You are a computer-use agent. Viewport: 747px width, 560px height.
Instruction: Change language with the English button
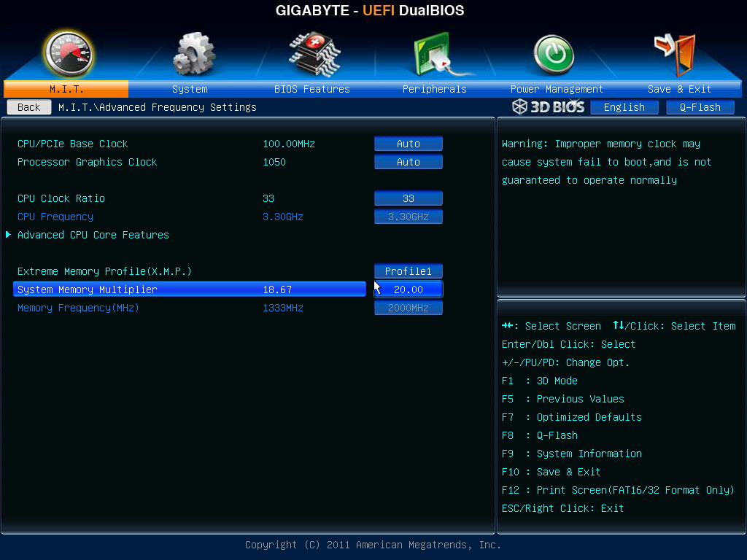click(x=624, y=107)
